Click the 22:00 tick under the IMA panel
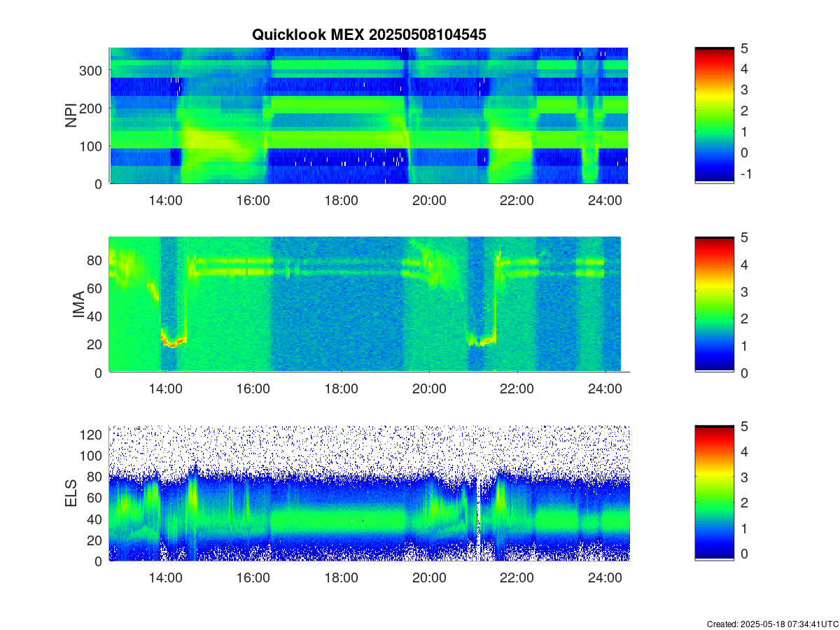 [x=517, y=389]
